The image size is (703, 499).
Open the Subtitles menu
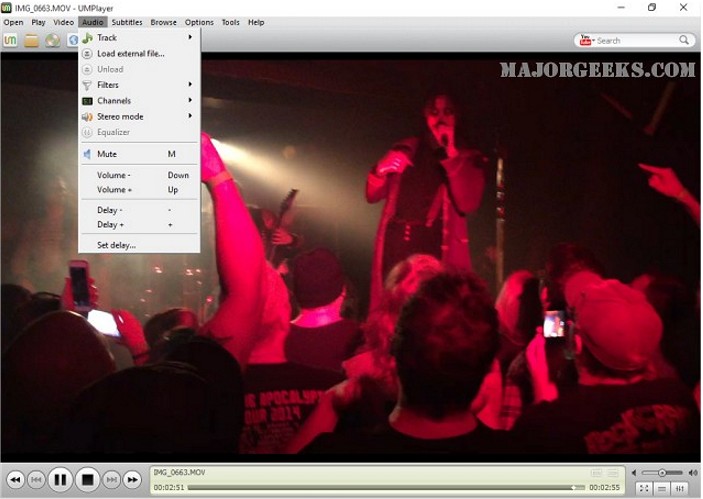127,22
